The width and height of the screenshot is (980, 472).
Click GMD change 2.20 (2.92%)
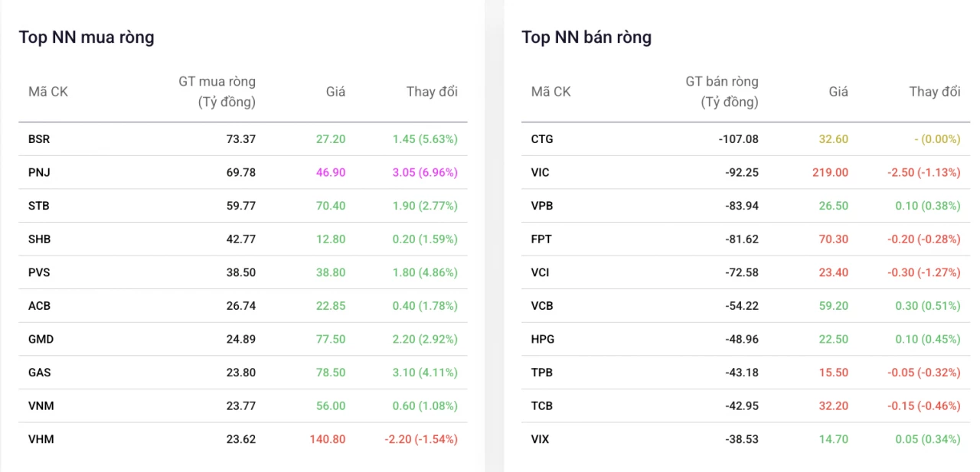point(425,339)
